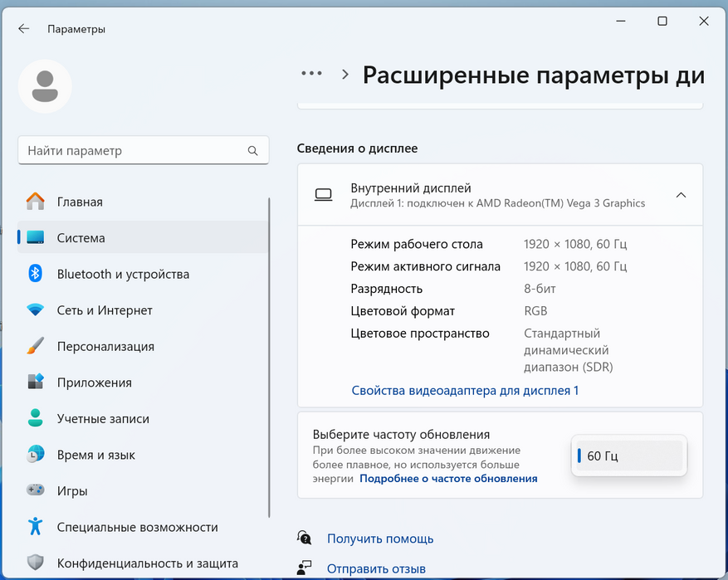This screenshot has height=580, width=728.
Task: Open Приложения settings section
Action: coord(94,383)
